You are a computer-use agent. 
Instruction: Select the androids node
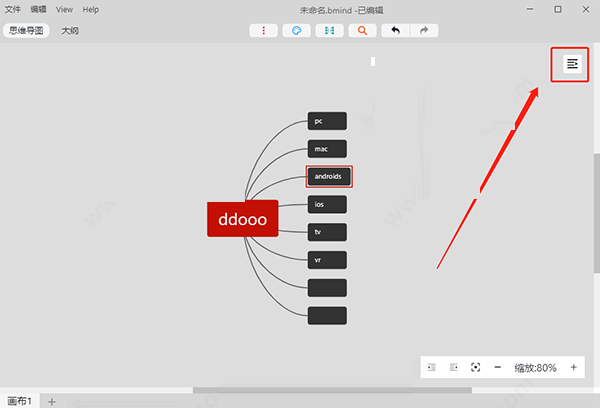tap(329, 176)
